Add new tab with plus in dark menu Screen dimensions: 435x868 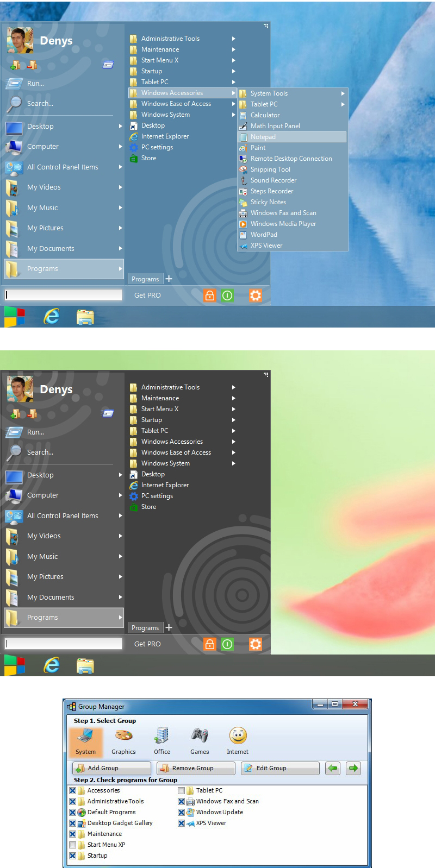click(169, 627)
